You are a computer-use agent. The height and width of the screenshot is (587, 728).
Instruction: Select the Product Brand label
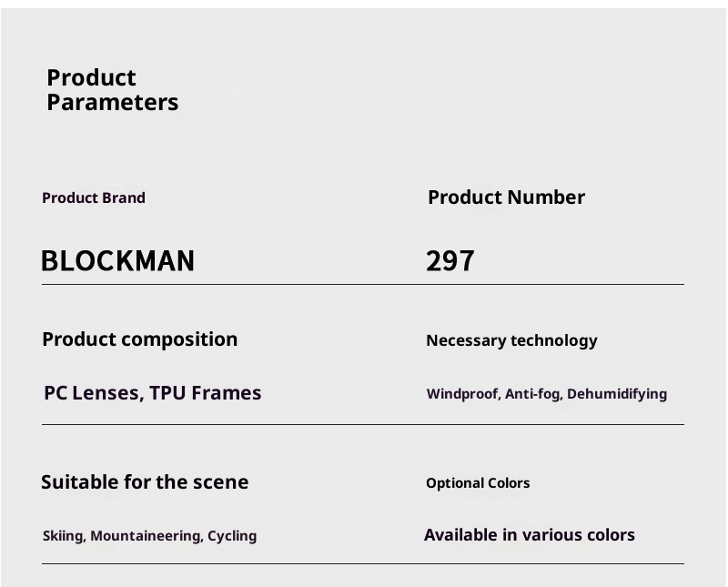[94, 197]
